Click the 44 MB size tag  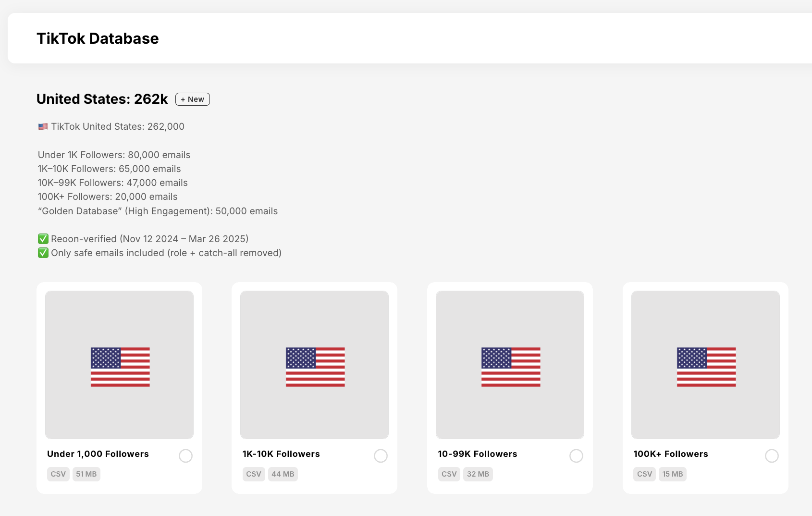283,474
